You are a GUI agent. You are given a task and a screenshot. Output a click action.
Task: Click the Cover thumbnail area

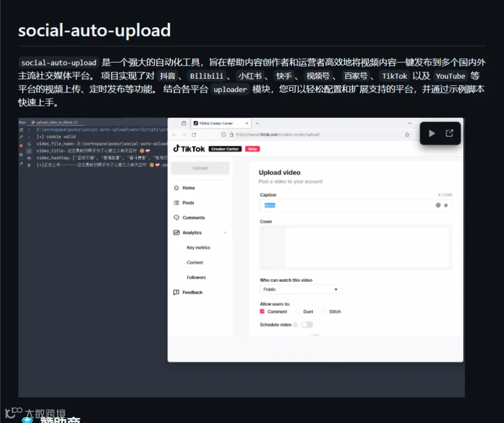click(356, 248)
